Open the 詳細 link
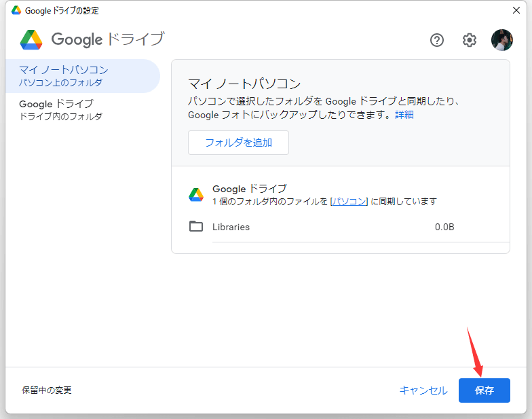 [404, 115]
